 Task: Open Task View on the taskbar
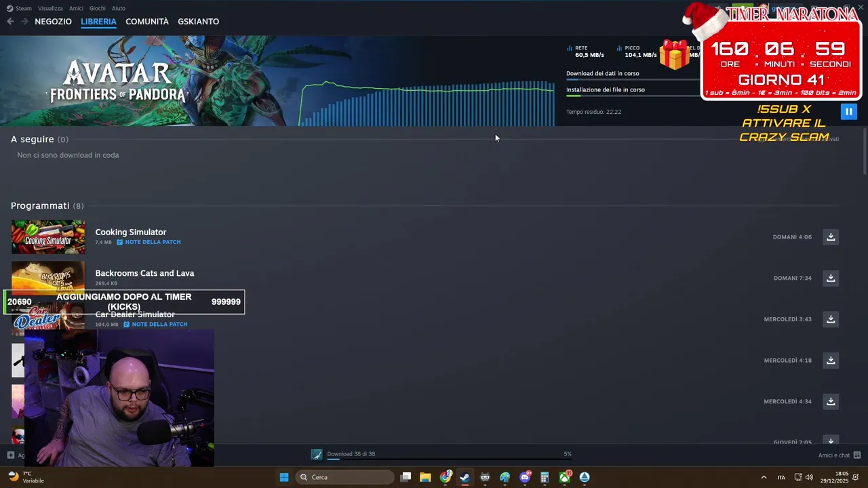click(406, 477)
